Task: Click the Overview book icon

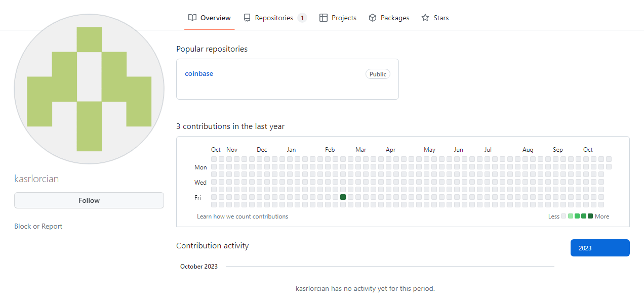Action: [x=192, y=17]
